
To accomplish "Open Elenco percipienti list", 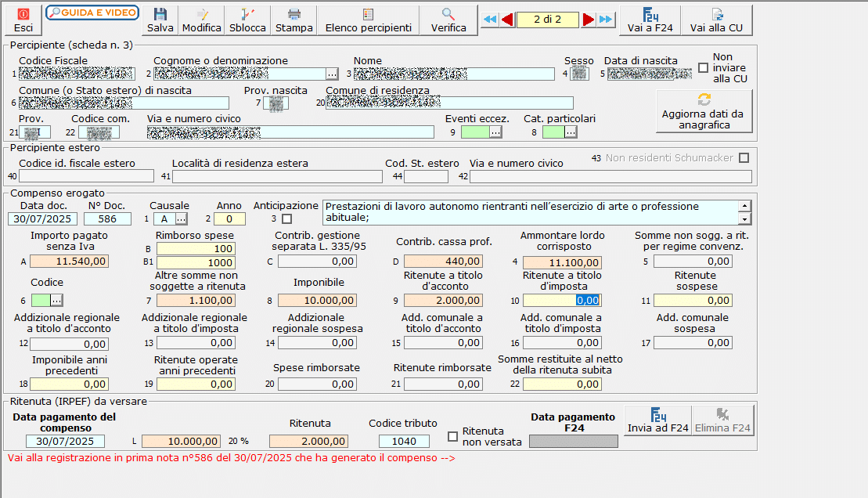I will click(368, 20).
